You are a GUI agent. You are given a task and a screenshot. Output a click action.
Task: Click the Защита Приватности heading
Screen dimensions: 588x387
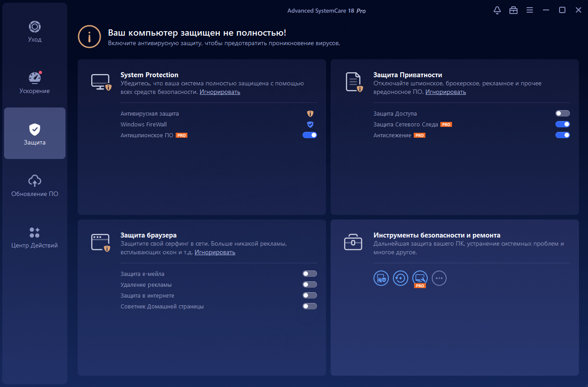(408, 75)
